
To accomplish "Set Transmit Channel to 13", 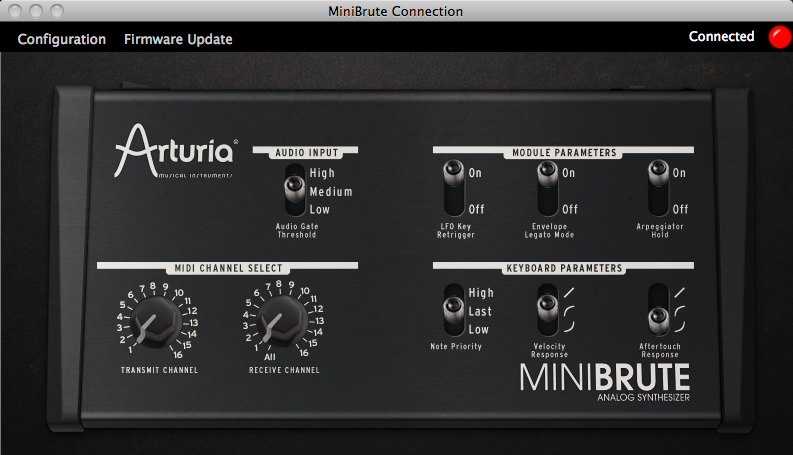I will tap(193, 323).
